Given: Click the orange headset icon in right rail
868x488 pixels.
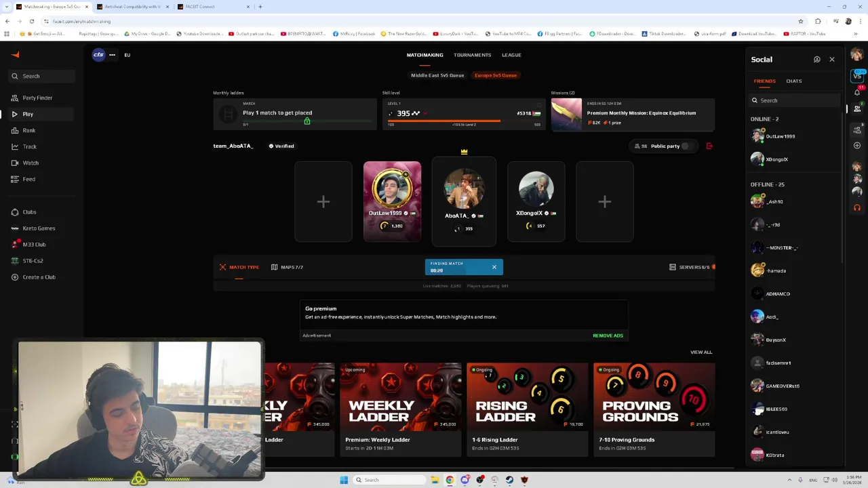Looking at the screenshot, I should tap(857, 208).
